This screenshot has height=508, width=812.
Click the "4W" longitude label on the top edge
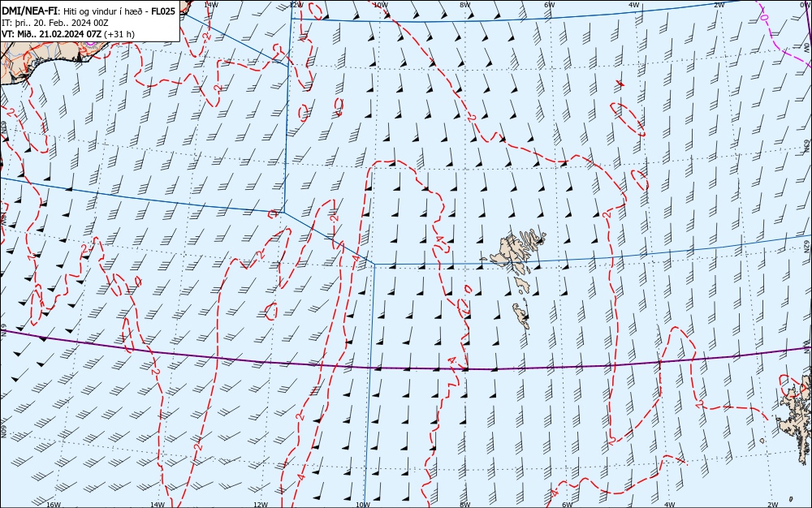pos(634,4)
